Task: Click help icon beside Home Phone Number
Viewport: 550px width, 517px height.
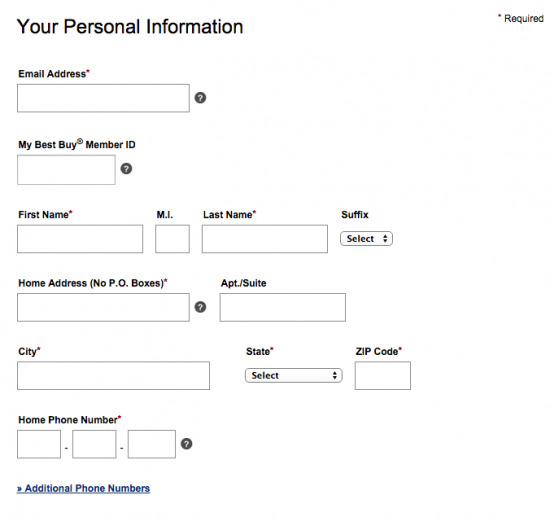Action: tap(187, 444)
